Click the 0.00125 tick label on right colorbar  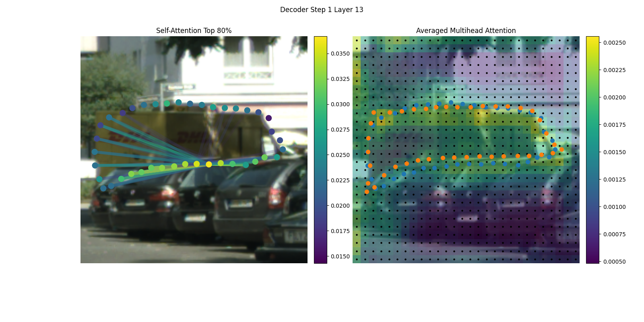(x=614, y=180)
